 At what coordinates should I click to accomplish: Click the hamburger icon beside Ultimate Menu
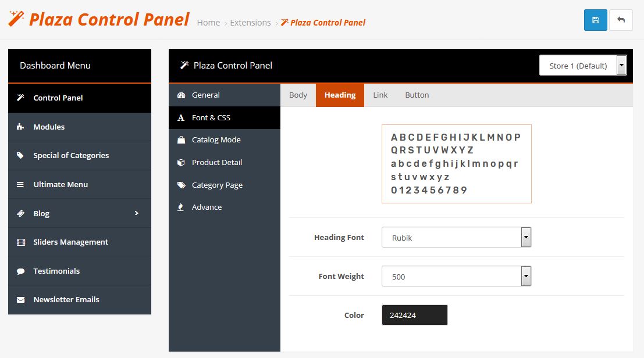20,185
